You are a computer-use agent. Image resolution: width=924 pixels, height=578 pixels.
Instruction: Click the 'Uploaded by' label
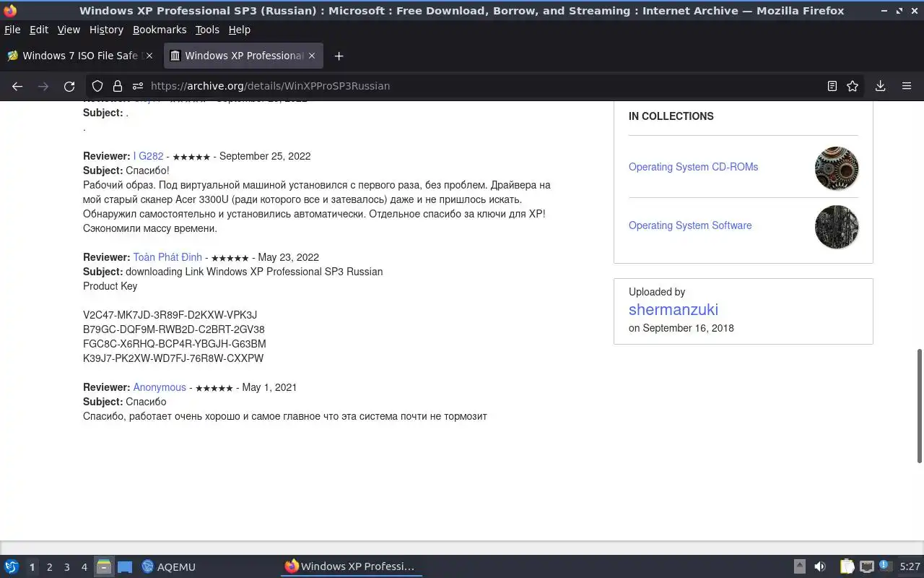coord(657,292)
